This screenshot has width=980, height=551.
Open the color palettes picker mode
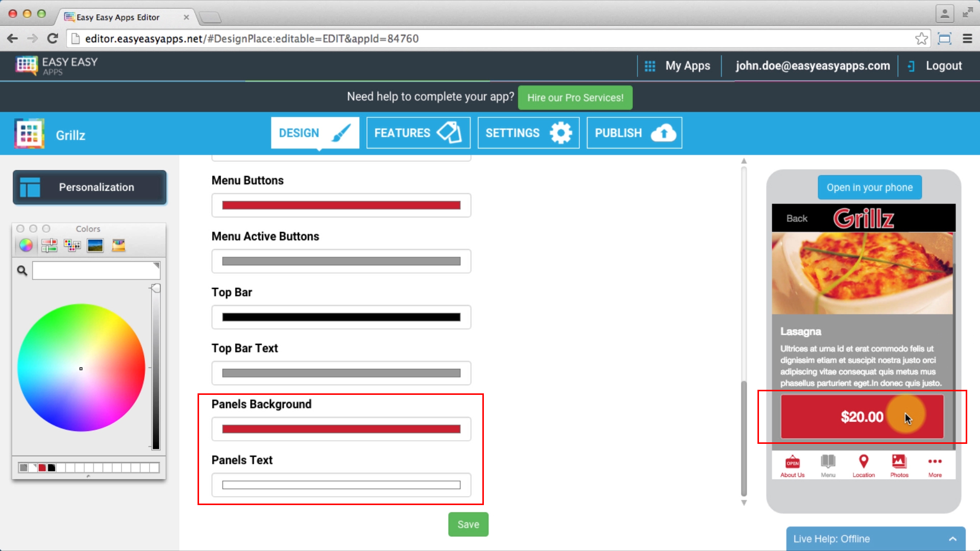tap(72, 245)
